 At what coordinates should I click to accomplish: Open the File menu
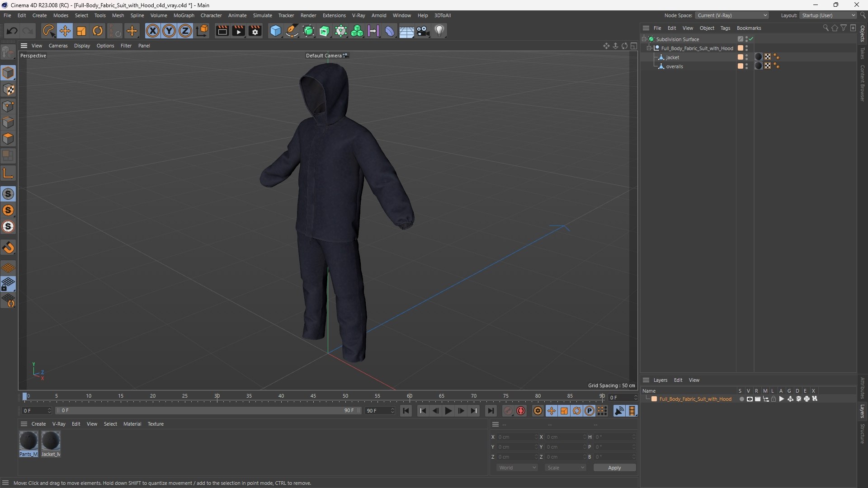tap(7, 15)
